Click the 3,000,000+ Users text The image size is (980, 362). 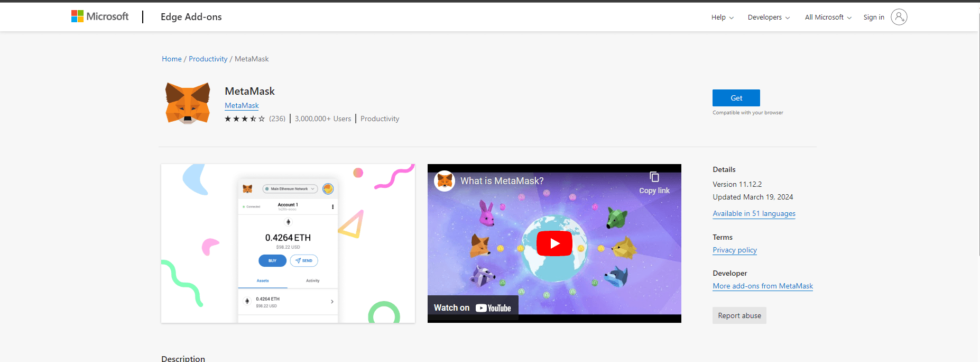coord(323,119)
